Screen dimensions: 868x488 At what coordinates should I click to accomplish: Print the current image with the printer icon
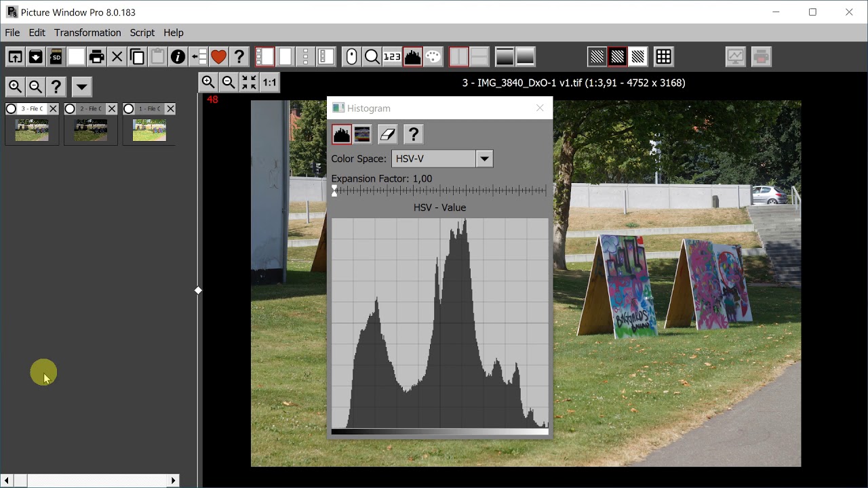pos(96,57)
